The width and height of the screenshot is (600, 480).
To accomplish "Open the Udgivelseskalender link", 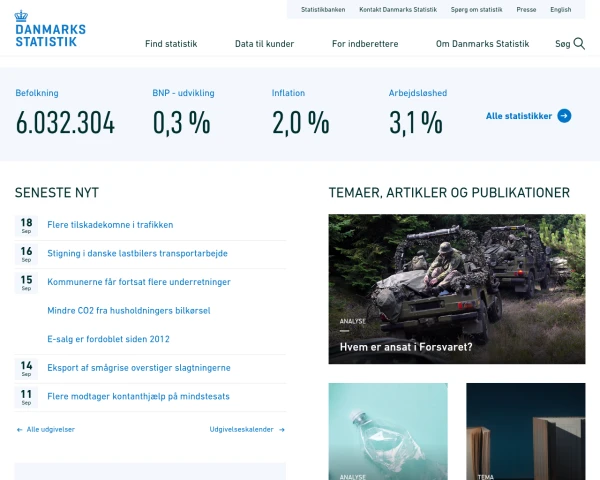I will tap(241, 429).
